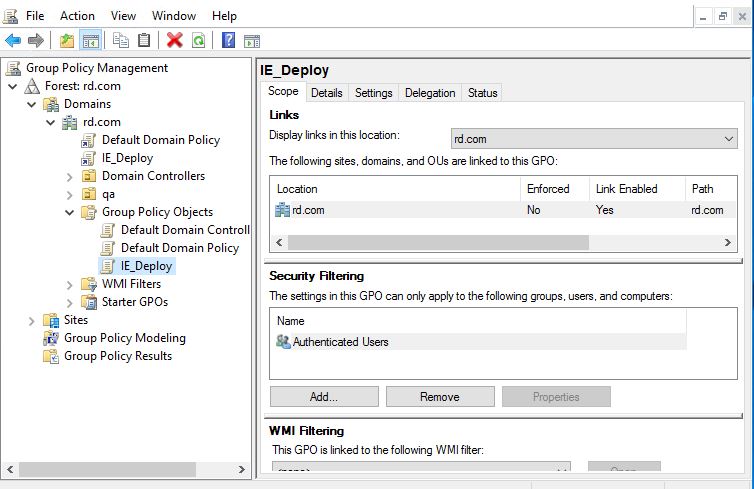Switch to the Settings tab
Image resolution: width=754 pixels, height=489 pixels.
373,93
